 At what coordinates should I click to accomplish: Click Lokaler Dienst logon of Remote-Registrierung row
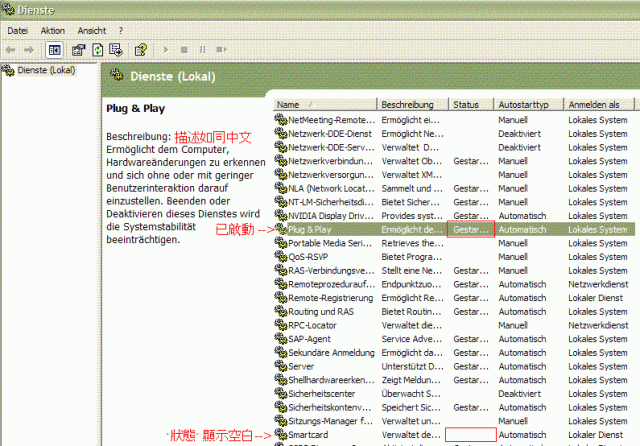tap(596, 298)
